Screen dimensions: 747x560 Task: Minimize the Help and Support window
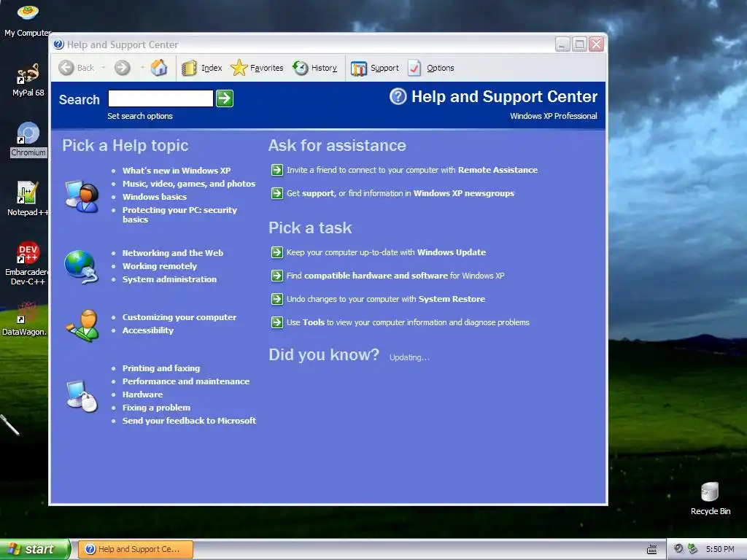pyautogui.click(x=562, y=44)
